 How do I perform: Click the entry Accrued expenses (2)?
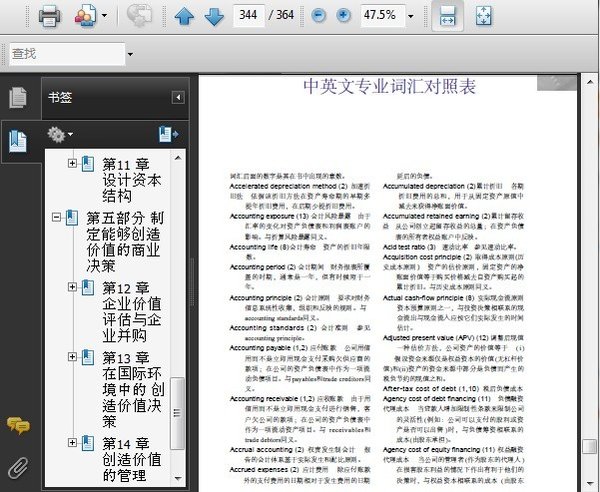[264, 469]
